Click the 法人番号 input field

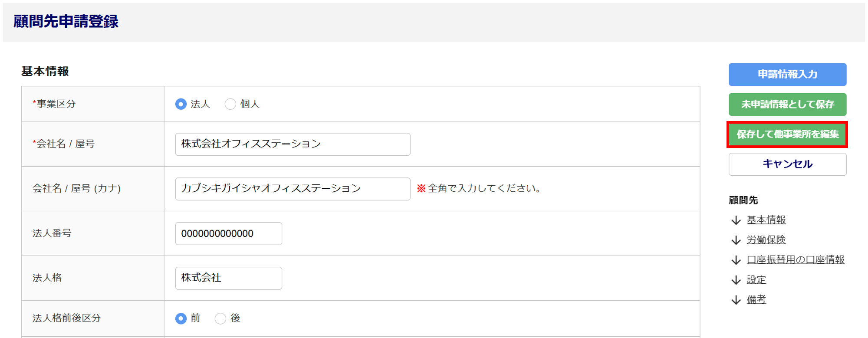[228, 234]
